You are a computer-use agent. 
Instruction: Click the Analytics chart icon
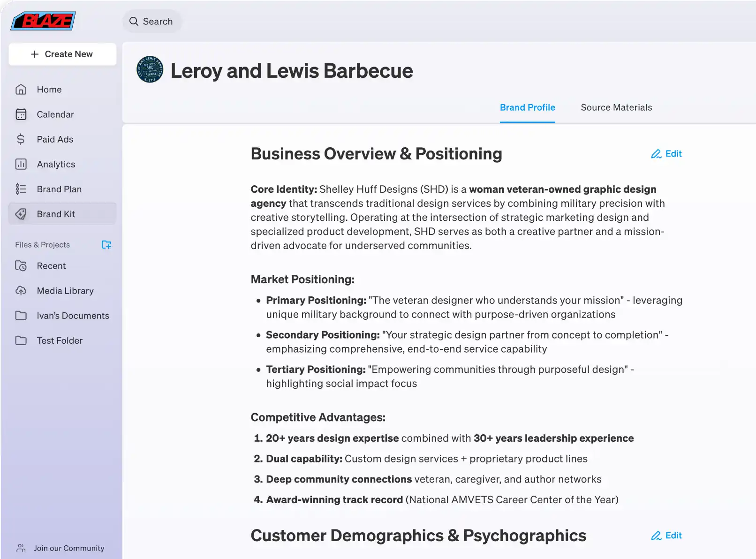21,164
